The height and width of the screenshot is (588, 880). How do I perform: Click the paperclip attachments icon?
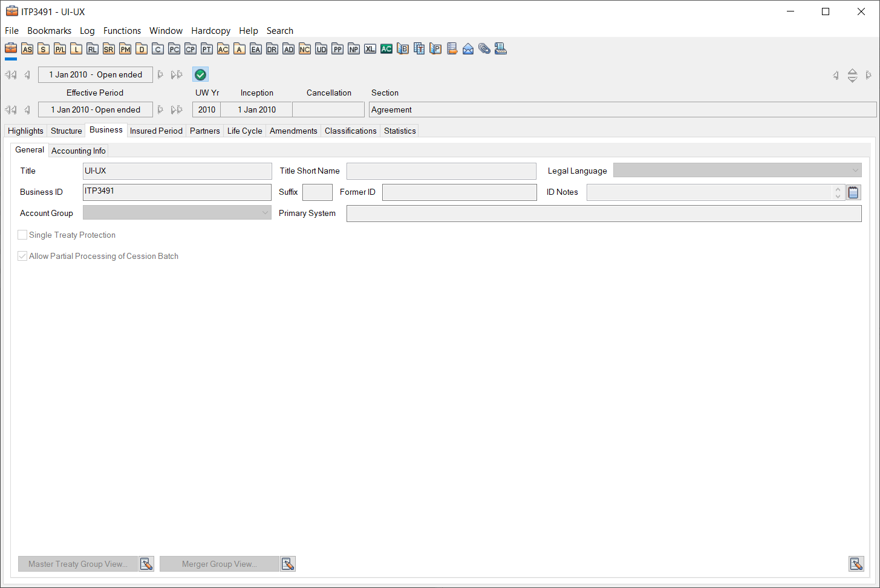[x=484, y=49]
